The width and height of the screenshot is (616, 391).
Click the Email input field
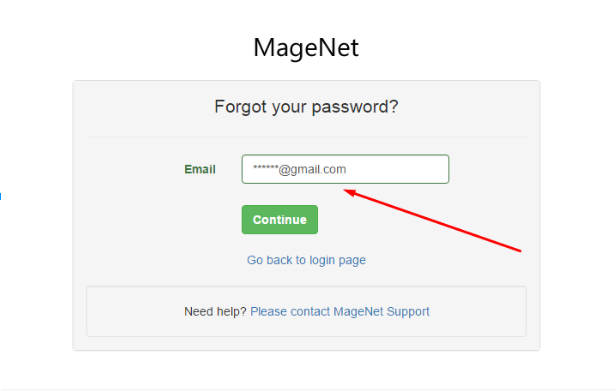point(345,169)
